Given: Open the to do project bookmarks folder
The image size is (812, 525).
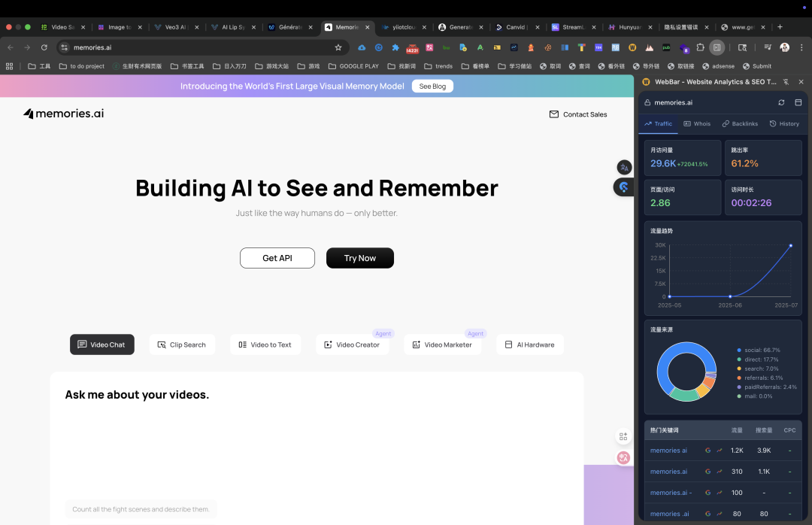Looking at the screenshot, I should tap(82, 66).
